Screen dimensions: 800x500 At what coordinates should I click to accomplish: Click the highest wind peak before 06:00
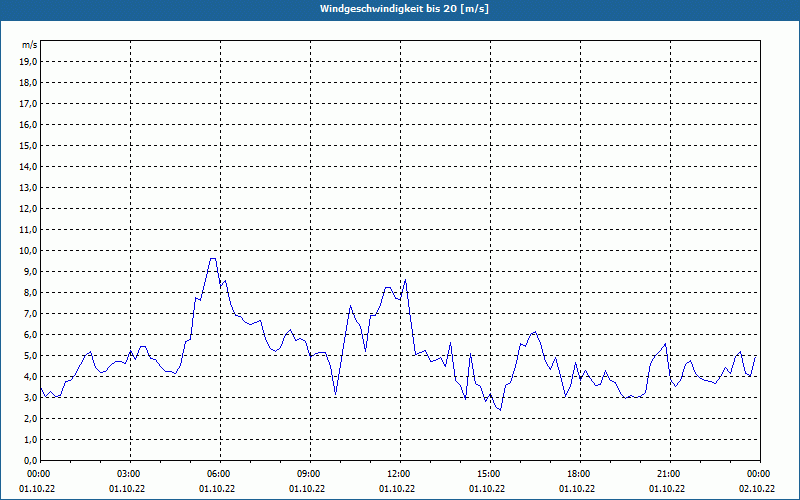click(213, 258)
